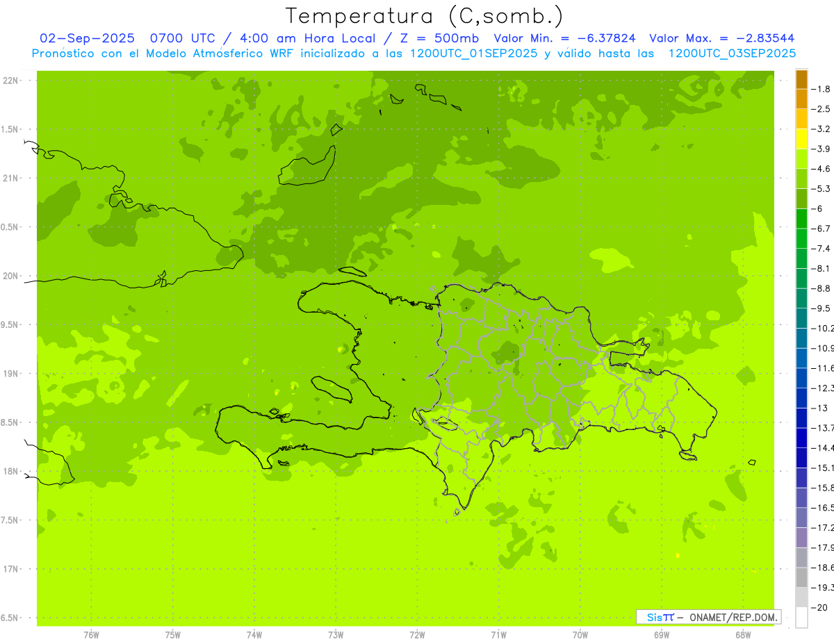The height and width of the screenshot is (644, 834).
Task: Click the '-15.1' colorbar value label
Action: point(822,468)
